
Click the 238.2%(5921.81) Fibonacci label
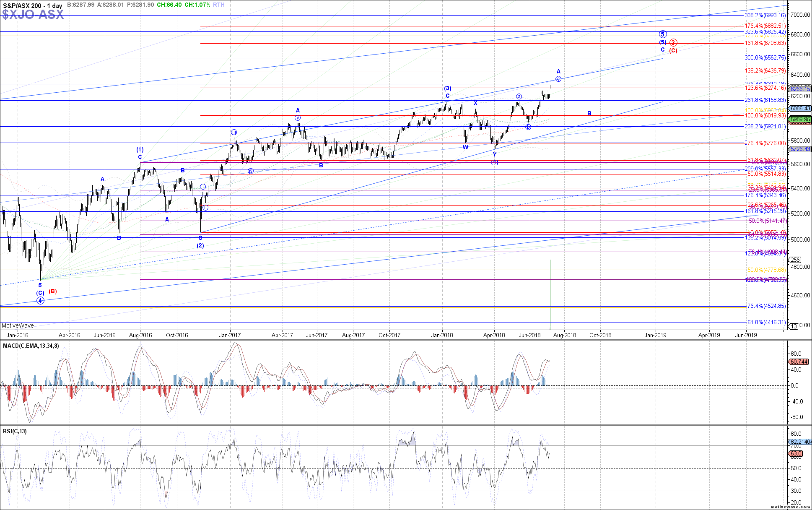click(765, 126)
